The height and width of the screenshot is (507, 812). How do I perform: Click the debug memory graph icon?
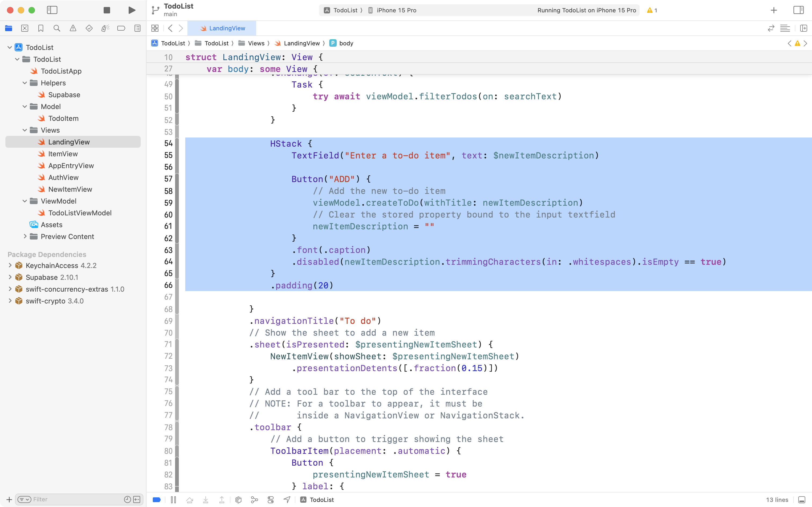(x=255, y=500)
